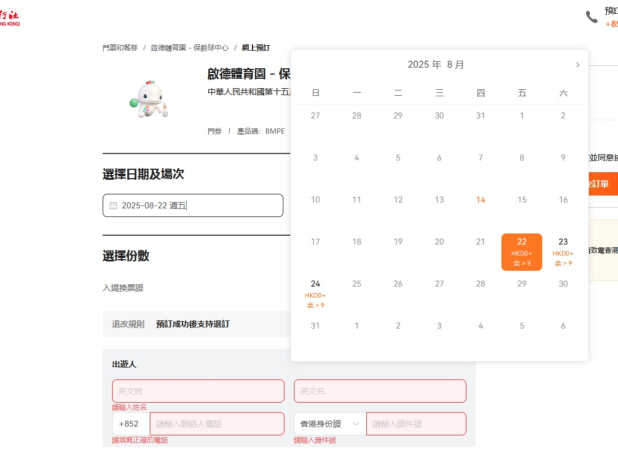Click the calendar icon in date field
Image resolution: width=618 pixels, height=464 pixels.
(113, 205)
